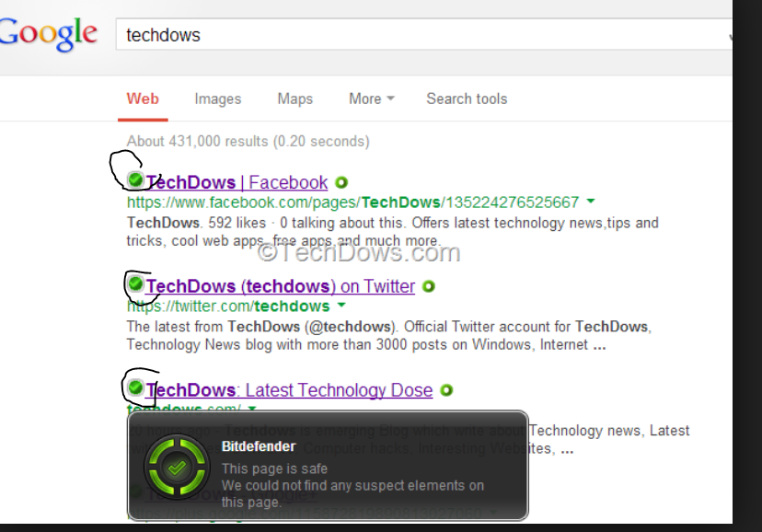Click Bitdefender green check beside TechDows Facebook result
Screen dimensions: 762x532
coord(135,180)
